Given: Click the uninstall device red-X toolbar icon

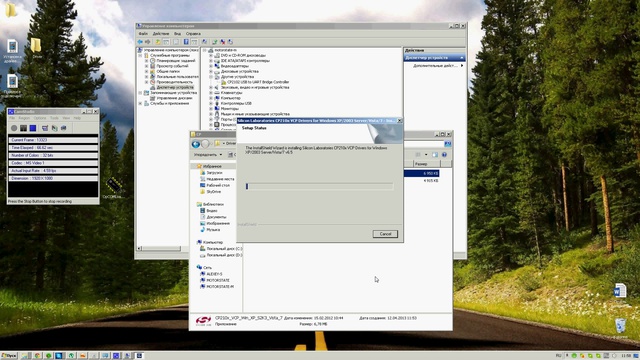Looking at the screenshot, I should (222, 42).
